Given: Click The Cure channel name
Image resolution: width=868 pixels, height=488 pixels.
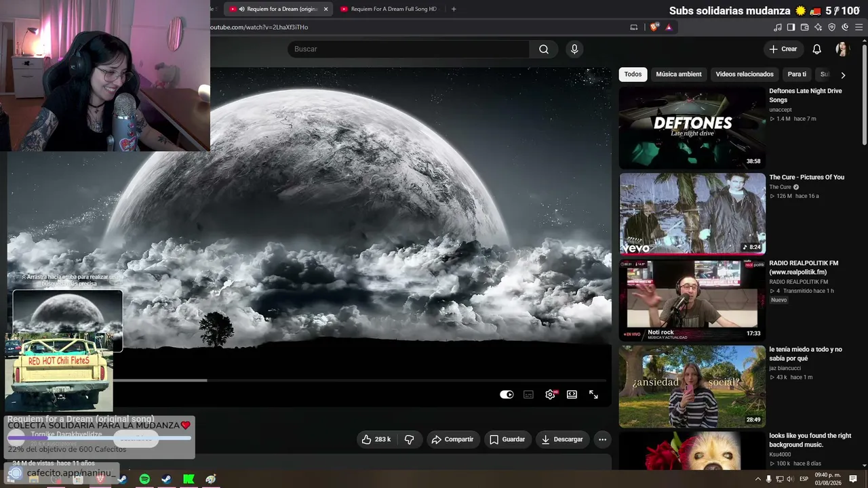Looking at the screenshot, I should click(x=780, y=187).
